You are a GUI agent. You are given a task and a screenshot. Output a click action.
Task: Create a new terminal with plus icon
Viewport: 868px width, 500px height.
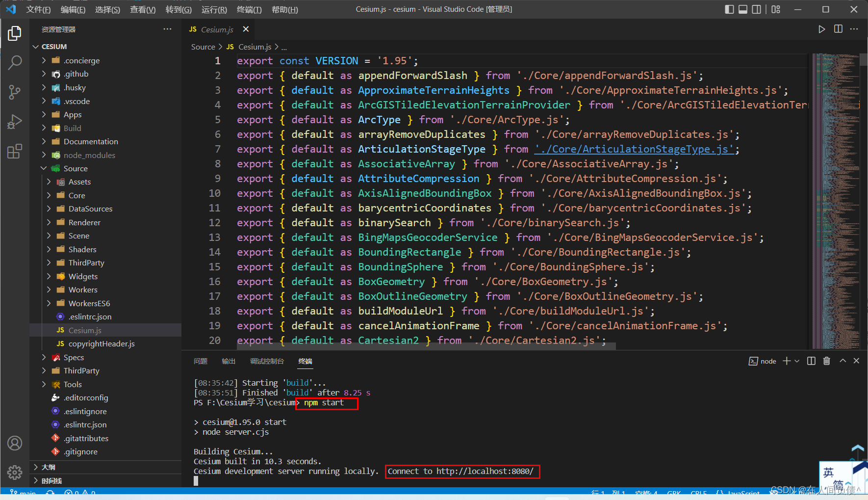pyautogui.click(x=787, y=361)
